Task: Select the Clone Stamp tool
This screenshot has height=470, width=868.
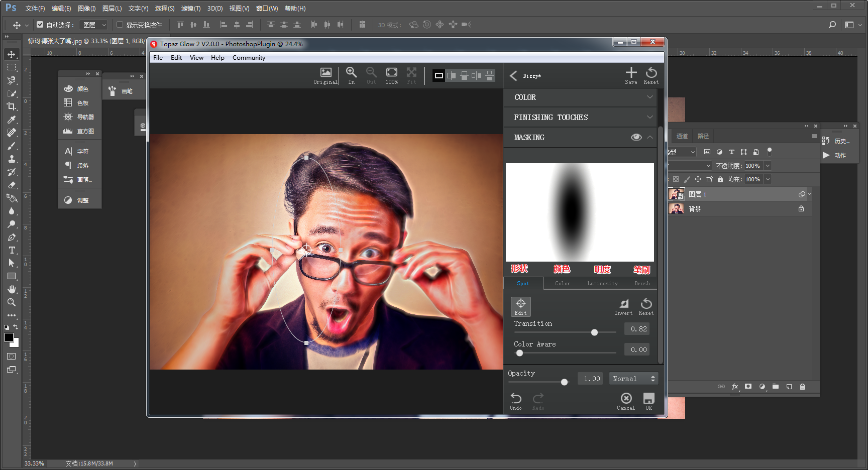Action: [12, 159]
